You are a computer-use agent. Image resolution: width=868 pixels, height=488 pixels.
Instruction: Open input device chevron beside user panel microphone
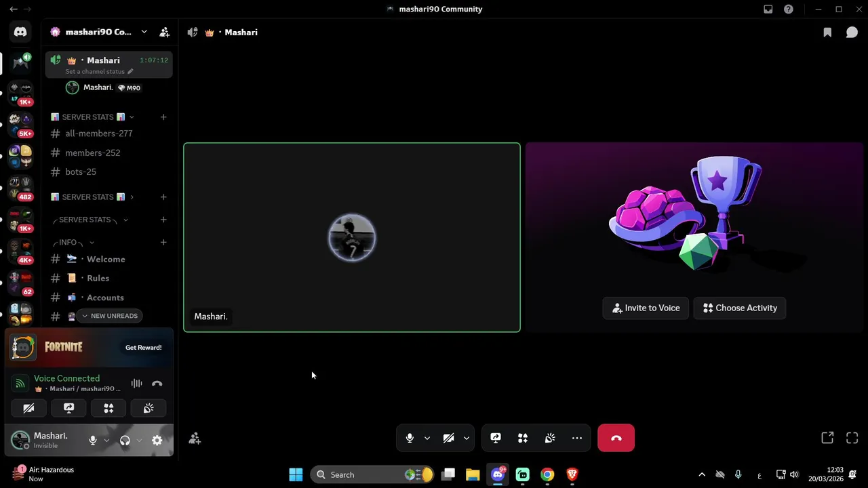click(x=106, y=441)
